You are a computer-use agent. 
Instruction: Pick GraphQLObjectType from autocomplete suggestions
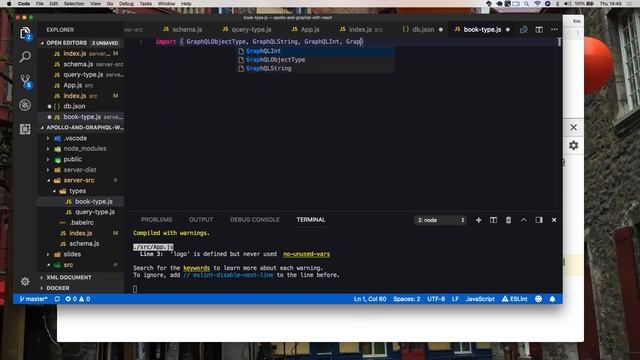(316, 60)
